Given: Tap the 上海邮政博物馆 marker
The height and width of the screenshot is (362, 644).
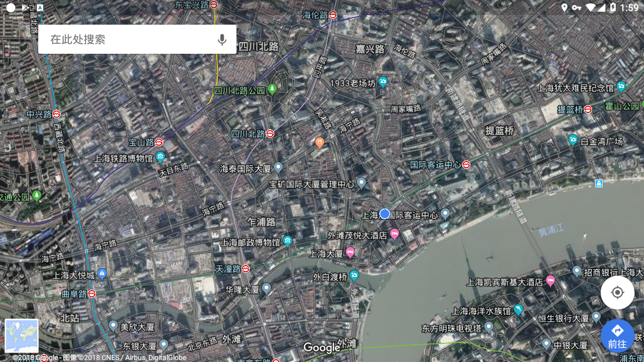Looking at the screenshot, I should [x=287, y=240].
